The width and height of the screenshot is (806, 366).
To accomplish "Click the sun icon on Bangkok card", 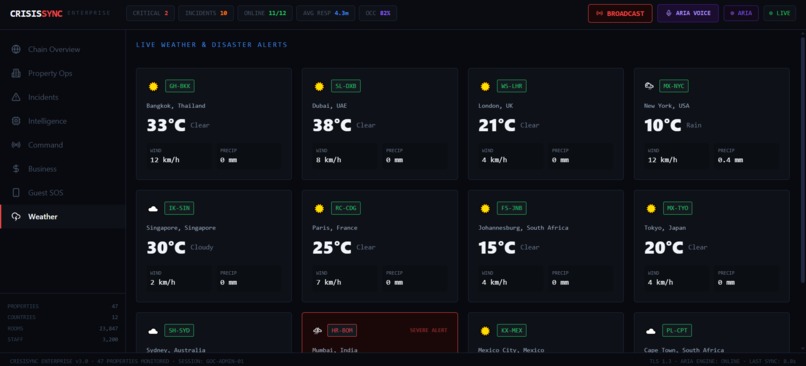I will [153, 86].
